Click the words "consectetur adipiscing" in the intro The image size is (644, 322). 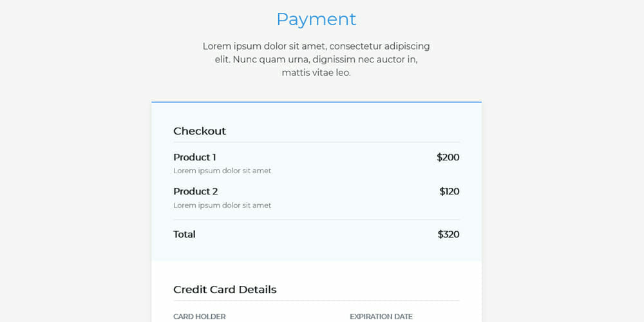[x=379, y=46]
